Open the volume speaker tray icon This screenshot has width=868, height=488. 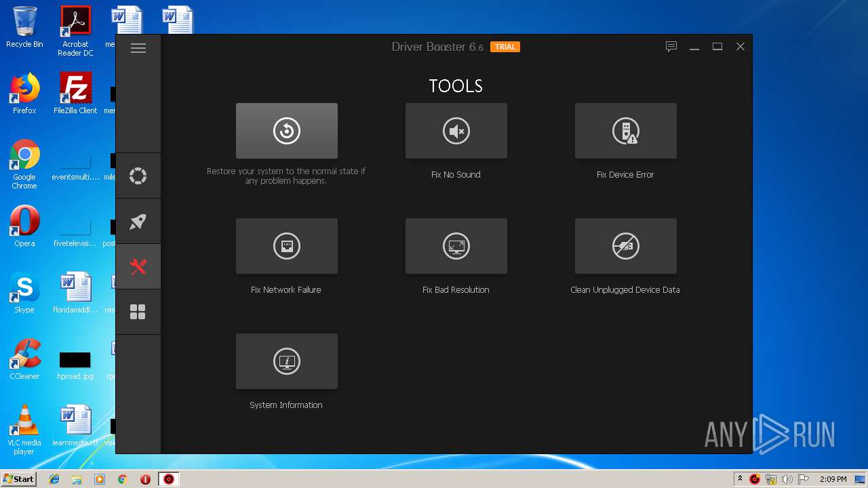tap(787, 479)
